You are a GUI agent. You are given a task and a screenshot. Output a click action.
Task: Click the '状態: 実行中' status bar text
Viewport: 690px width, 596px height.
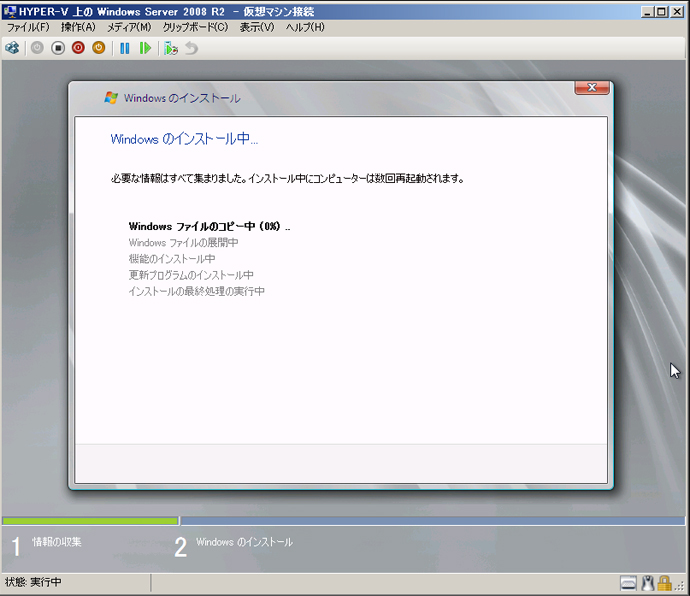pyautogui.click(x=33, y=582)
